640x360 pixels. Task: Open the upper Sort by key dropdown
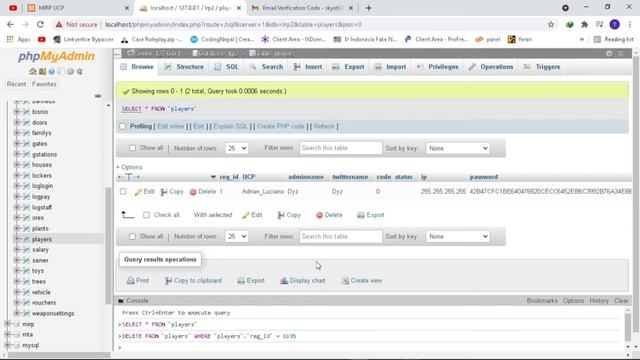coord(458,148)
